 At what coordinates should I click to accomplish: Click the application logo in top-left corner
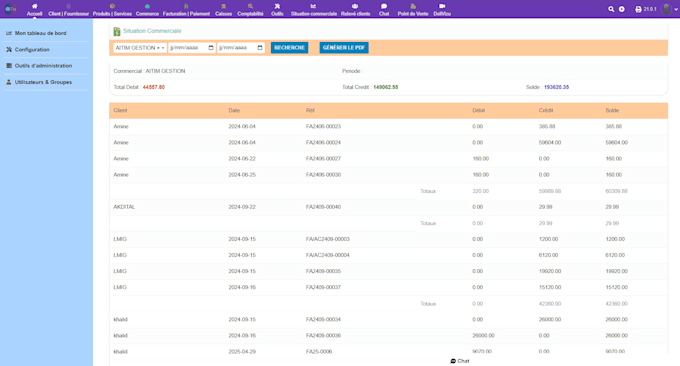[10, 9]
